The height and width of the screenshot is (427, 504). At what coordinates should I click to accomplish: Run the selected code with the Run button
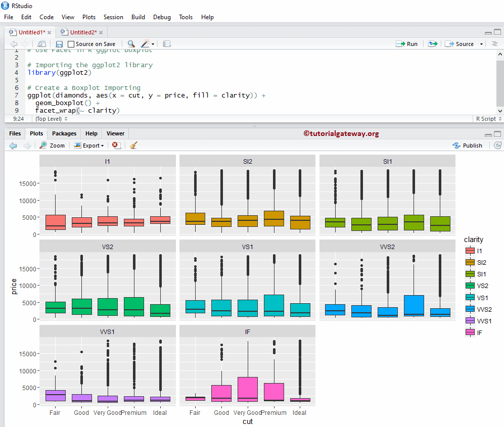point(407,44)
